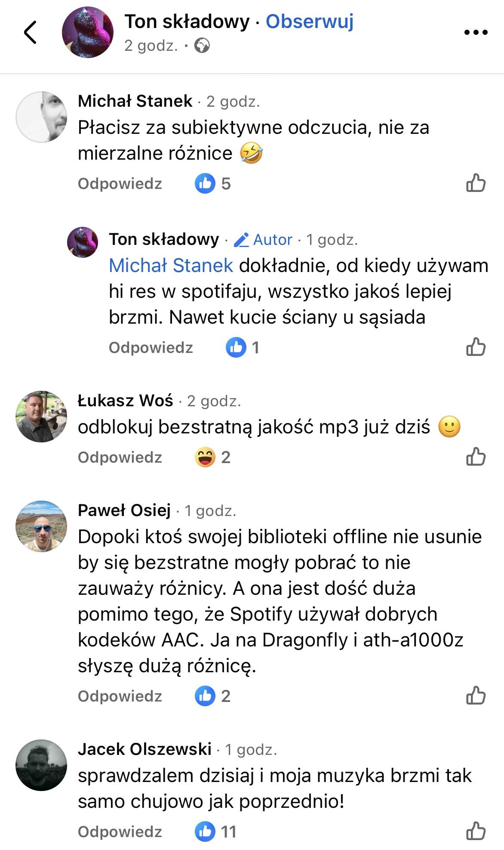Reply to Łukasz Woś's comment
Viewport: 504px width, 850px height.
click(120, 457)
